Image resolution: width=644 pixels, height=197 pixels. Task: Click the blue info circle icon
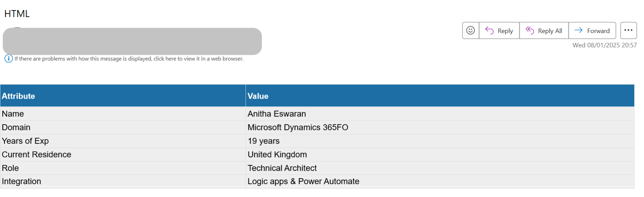(x=8, y=59)
